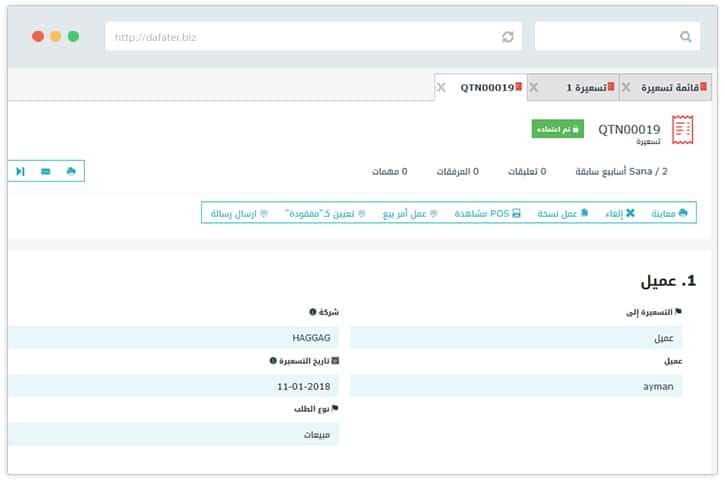Switch to تسعيرة 1 tab
Viewport: 725px width, 485px height.
(575, 88)
